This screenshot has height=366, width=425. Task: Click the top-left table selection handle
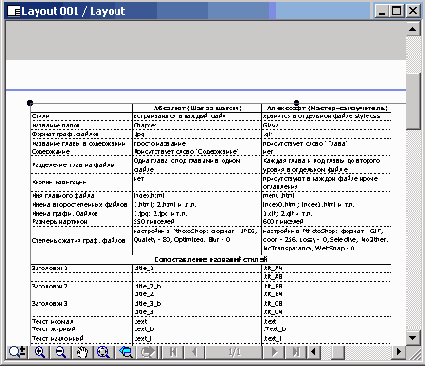[30, 103]
